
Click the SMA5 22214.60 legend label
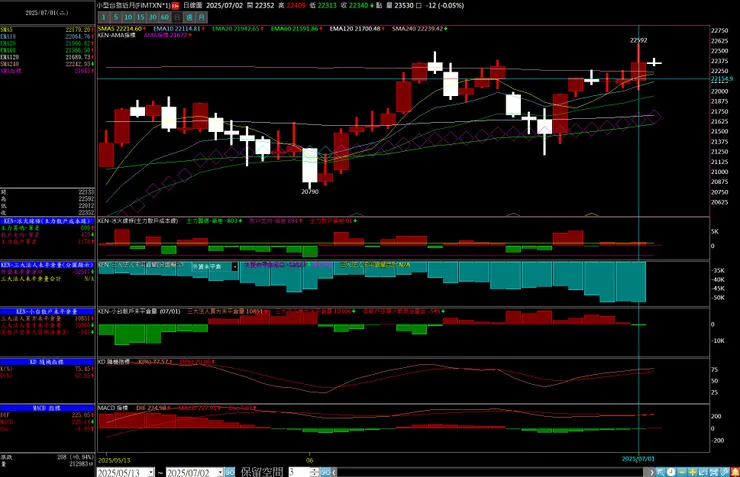[x=119, y=29]
